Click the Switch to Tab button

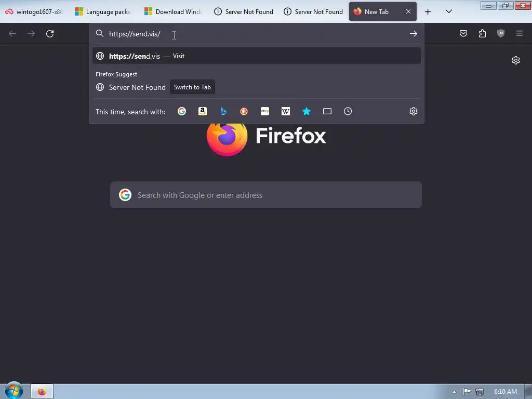coord(192,87)
